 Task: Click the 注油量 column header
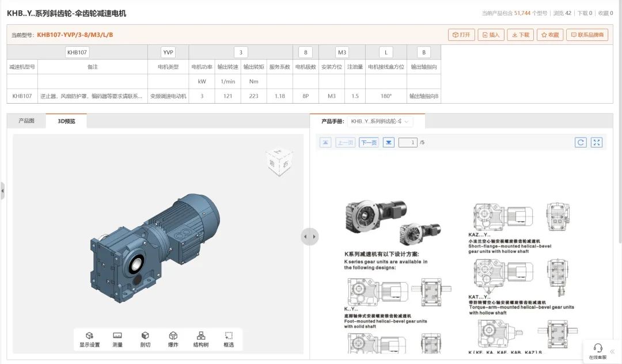click(355, 67)
